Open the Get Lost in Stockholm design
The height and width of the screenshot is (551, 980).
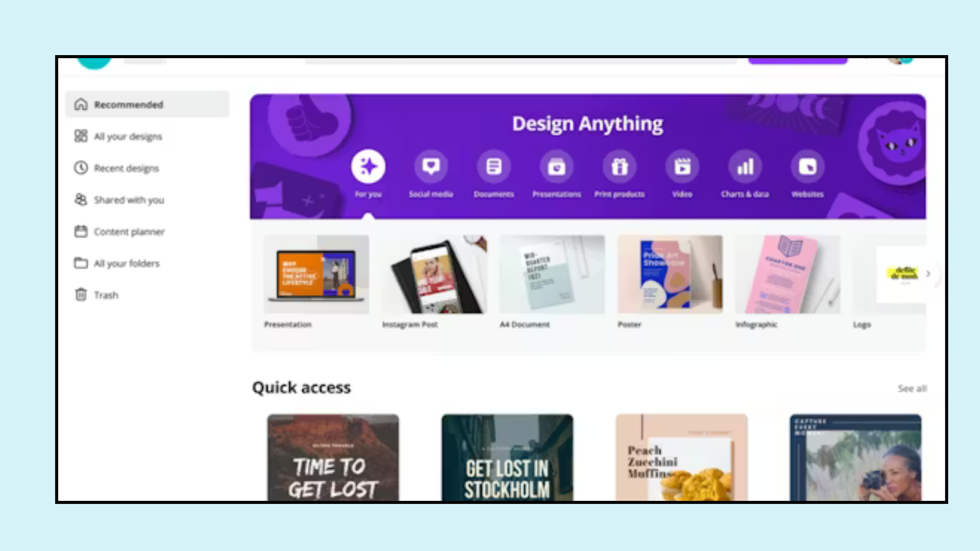[507, 457]
